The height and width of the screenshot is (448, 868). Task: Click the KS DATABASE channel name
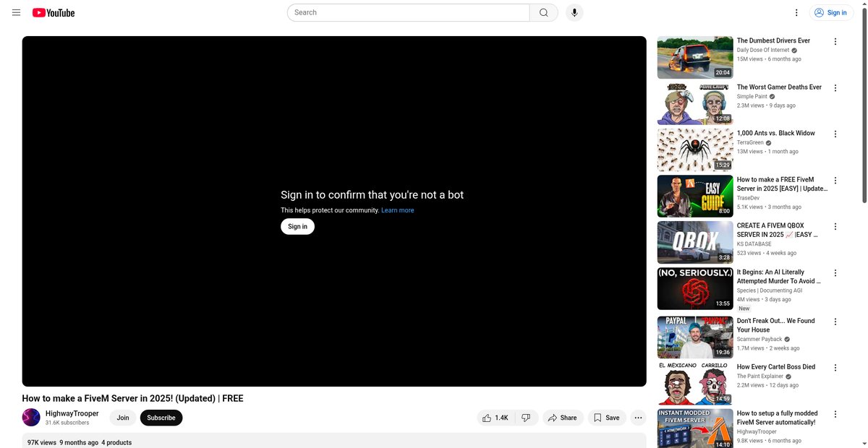[x=754, y=244]
